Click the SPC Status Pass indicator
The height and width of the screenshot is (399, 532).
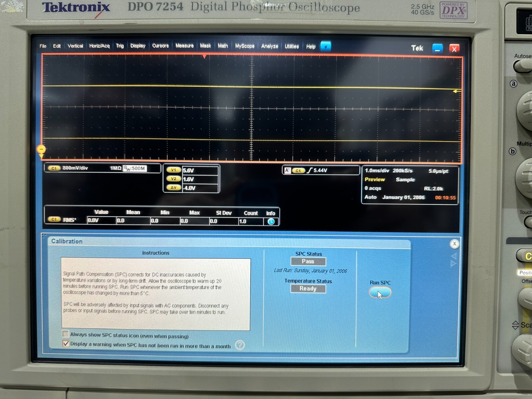308,262
